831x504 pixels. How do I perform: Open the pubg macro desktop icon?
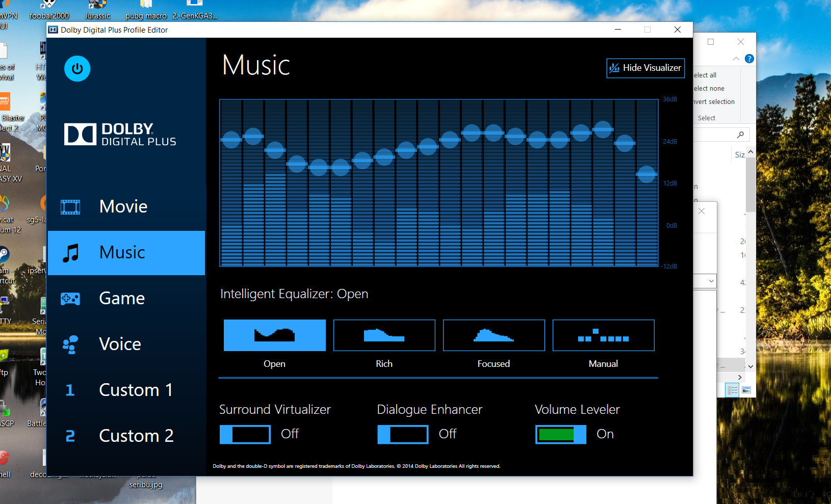(x=146, y=10)
